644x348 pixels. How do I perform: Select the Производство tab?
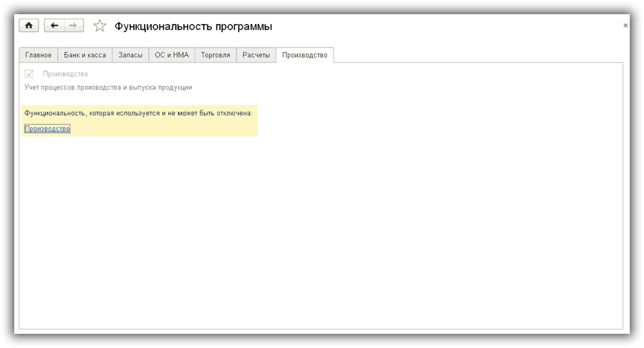point(304,55)
